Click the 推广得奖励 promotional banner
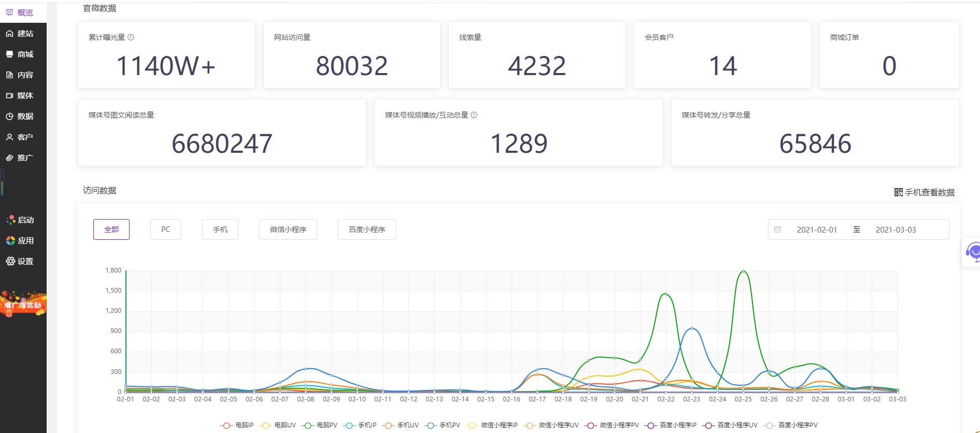 tap(23, 305)
